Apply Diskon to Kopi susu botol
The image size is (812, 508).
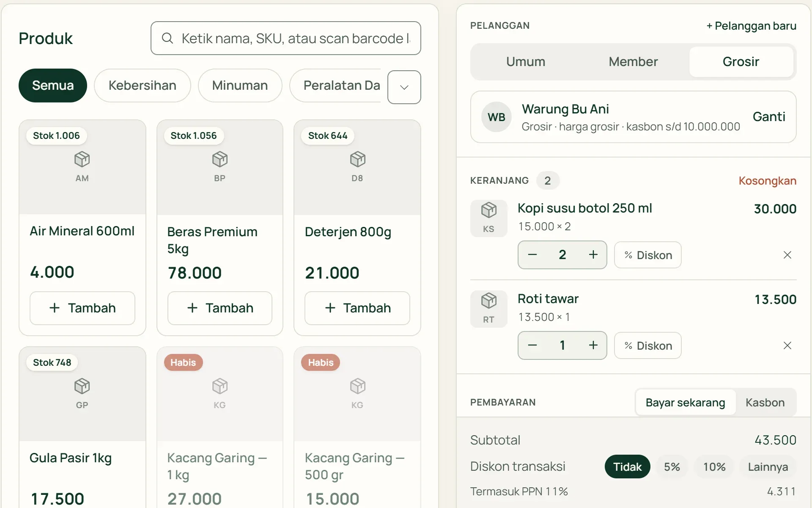click(648, 255)
